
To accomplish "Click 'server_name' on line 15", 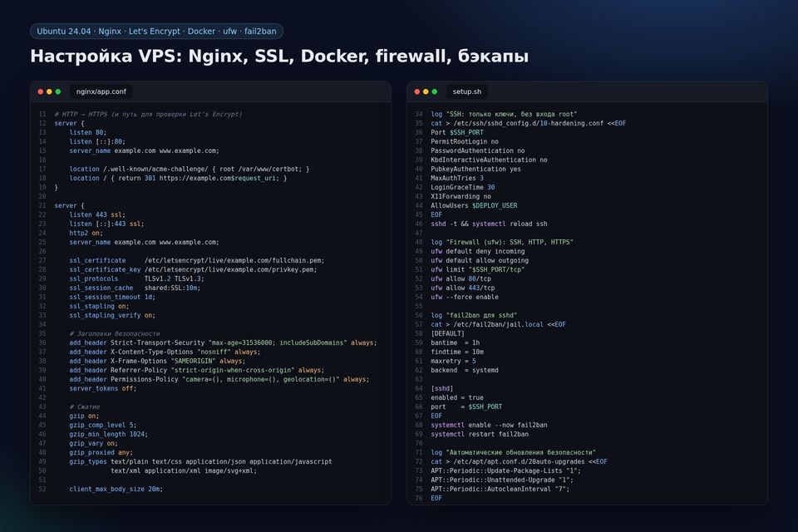I will pyautogui.click(x=90, y=150).
